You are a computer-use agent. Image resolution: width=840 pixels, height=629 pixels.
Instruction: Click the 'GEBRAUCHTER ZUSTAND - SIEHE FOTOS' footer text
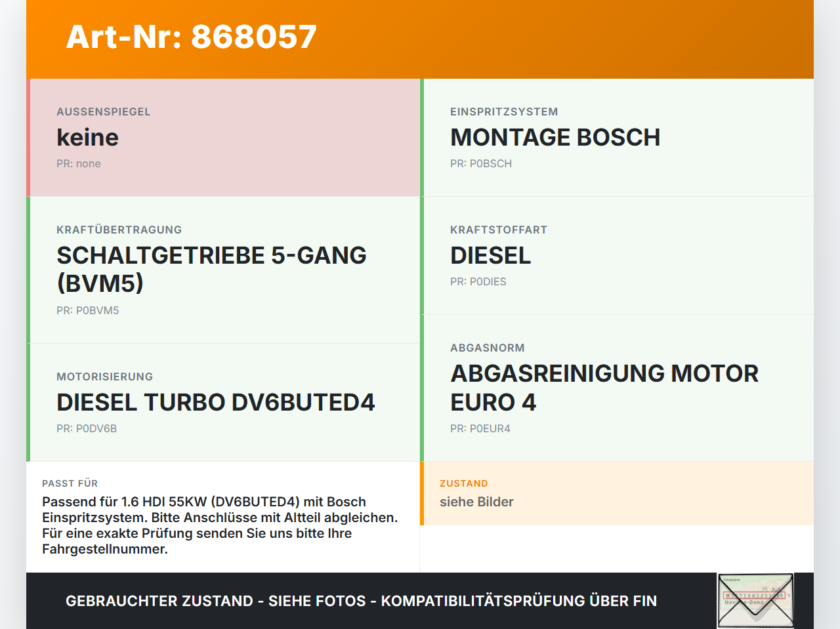(x=361, y=601)
